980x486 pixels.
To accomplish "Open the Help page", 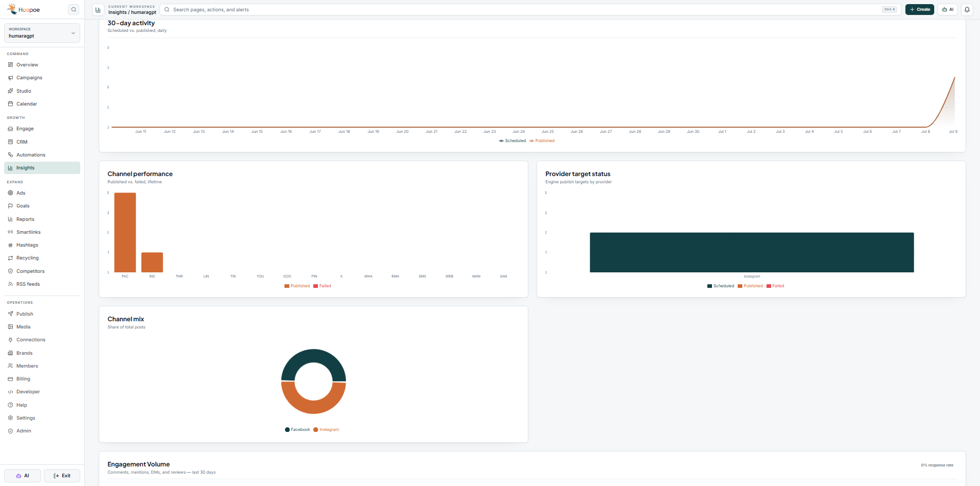I will click(42, 405).
